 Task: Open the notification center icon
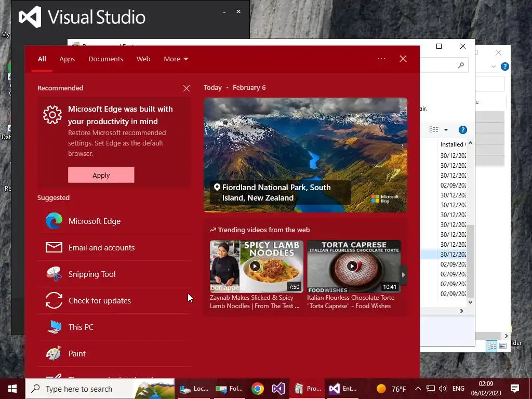coord(515,389)
